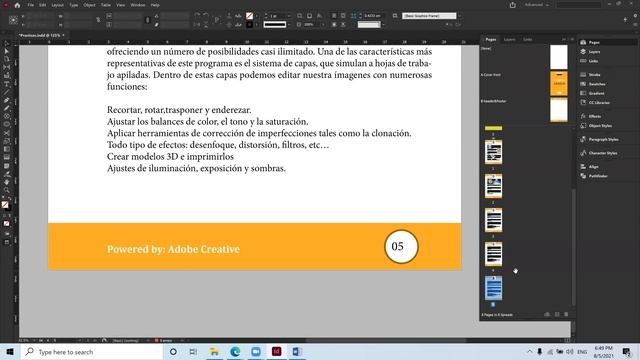The height and width of the screenshot is (360, 640).
Task: Select the Hand tool in toolbox
Action: coord(7,182)
